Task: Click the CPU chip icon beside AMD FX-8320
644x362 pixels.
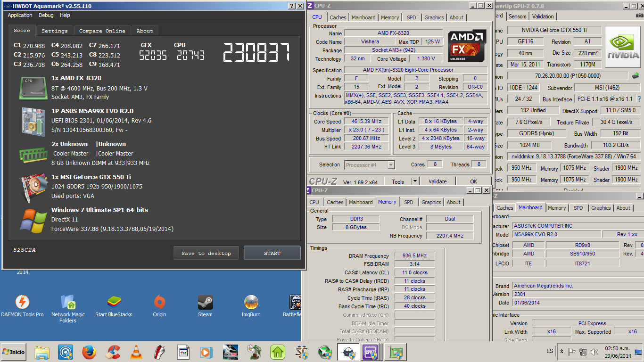Action: (33, 88)
